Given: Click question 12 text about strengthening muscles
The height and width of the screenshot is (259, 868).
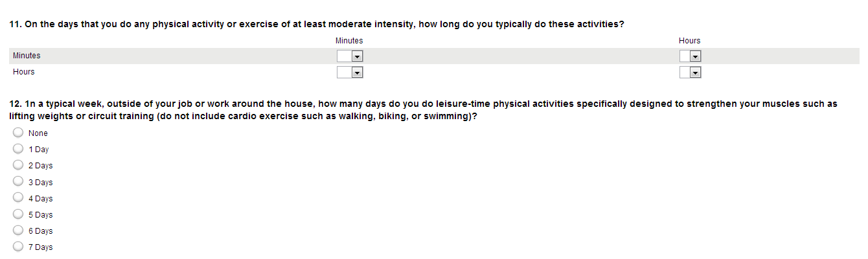Looking at the screenshot, I should [x=423, y=109].
